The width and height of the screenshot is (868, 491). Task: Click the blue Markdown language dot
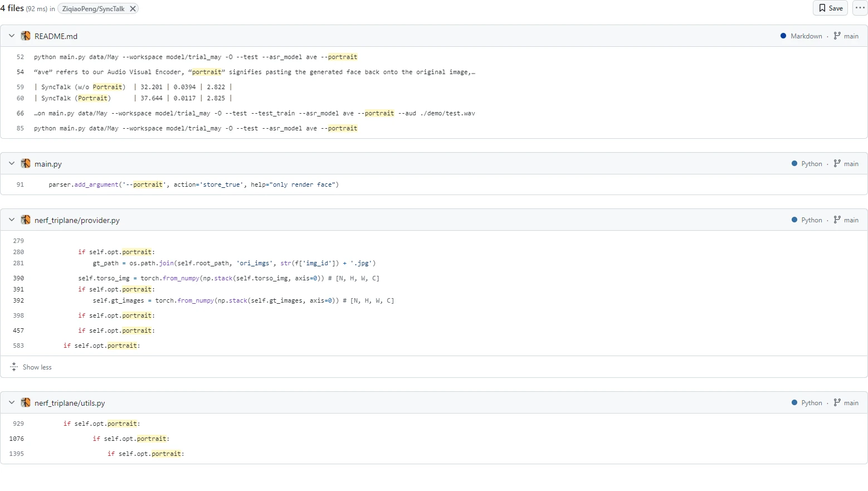coord(783,36)
